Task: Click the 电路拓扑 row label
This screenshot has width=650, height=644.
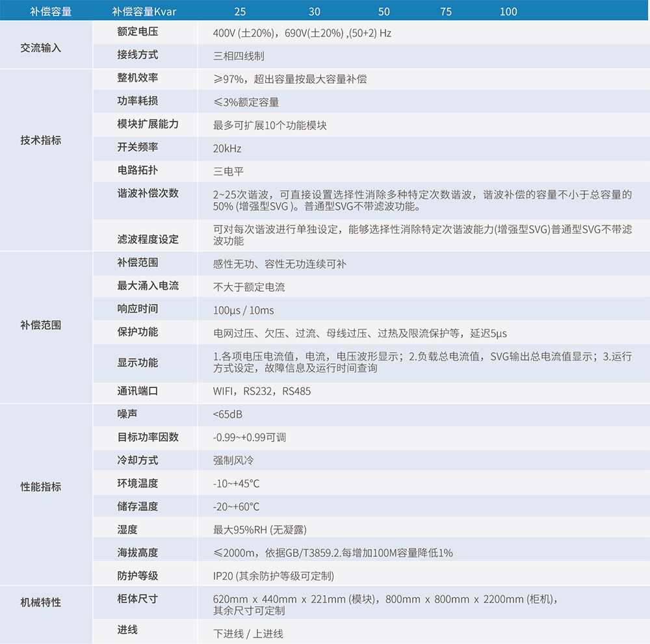Action: (x=137, y=170)
